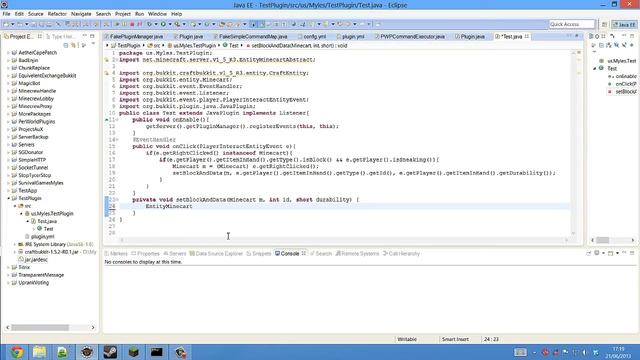Click the Pin Console icon
This screenshot has height=360, width=640.
click(x=589, y=253)
